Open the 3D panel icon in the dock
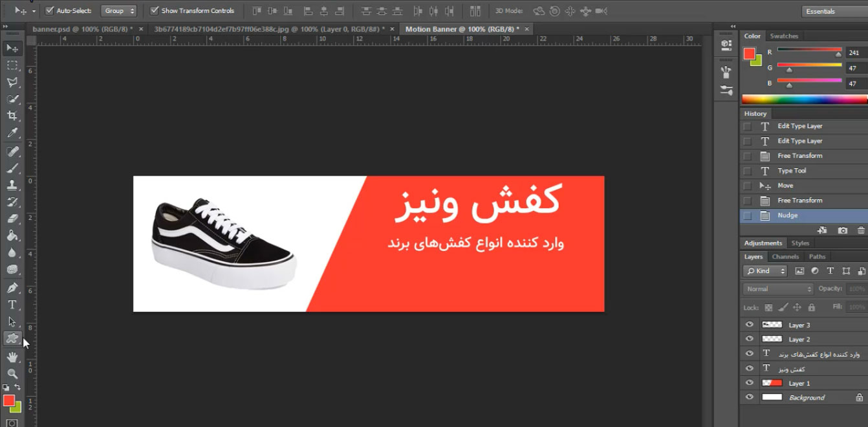The width and height of the screenshot is (868, 427). coord(726,45)
